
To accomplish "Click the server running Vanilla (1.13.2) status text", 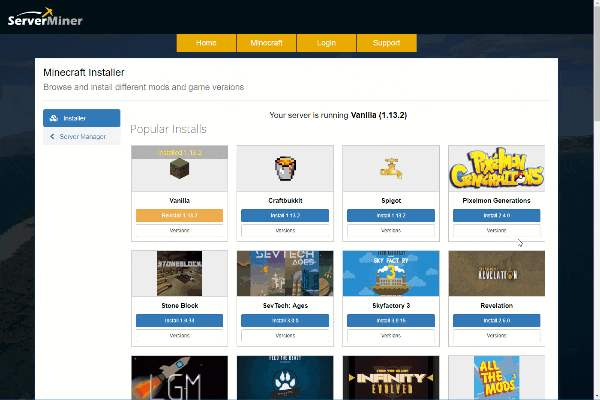I will click(338, 115).
